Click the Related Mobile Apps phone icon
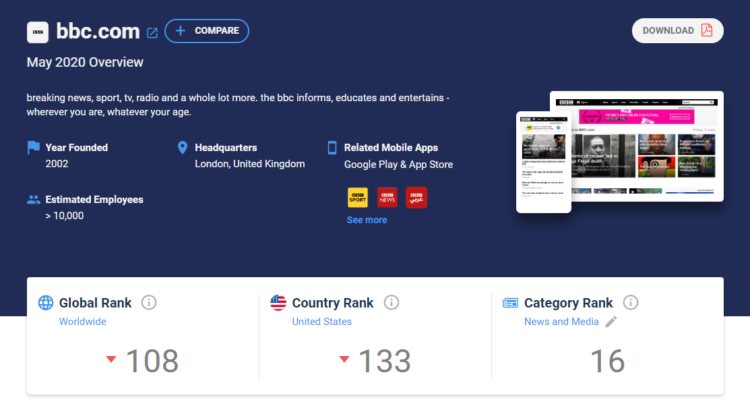The image size is (750, 408). (332, 147)
